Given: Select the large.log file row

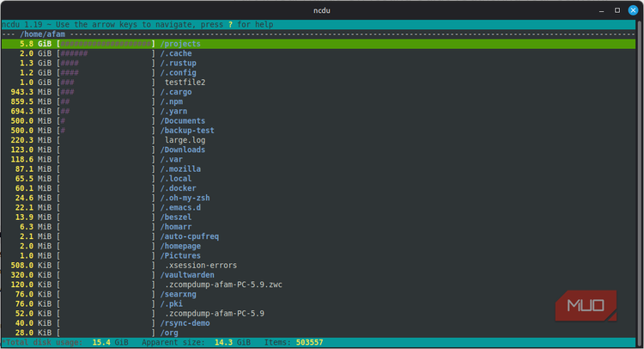Looking at the screenshot, I should pos(319,140).
